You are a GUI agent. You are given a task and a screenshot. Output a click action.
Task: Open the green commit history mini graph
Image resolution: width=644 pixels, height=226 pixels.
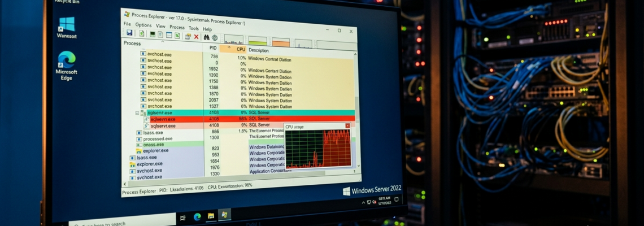pos(258,41)
